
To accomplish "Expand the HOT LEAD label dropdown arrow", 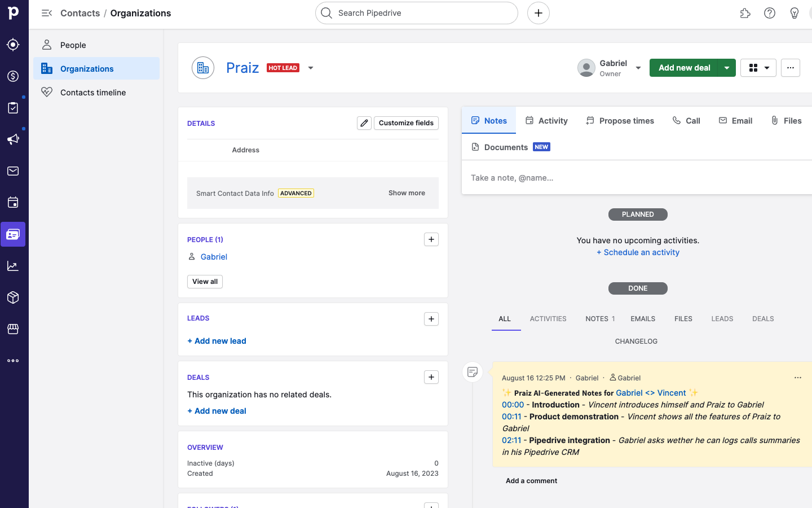I will (311, 68).
